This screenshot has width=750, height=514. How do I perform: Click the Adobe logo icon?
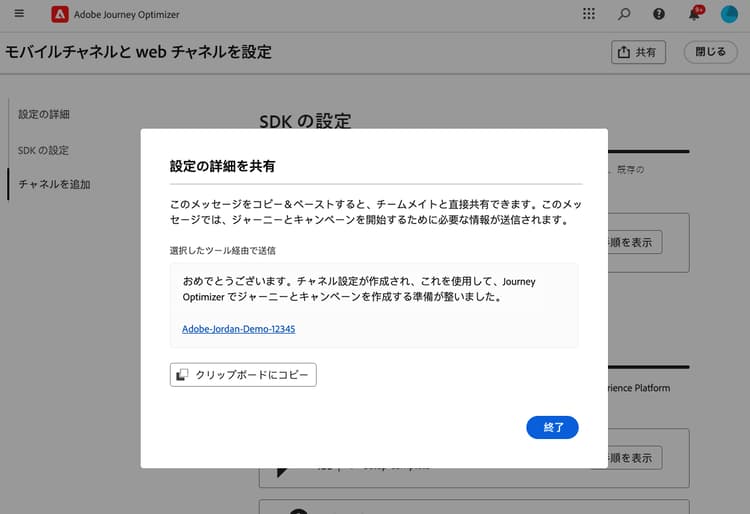(60, 14)
